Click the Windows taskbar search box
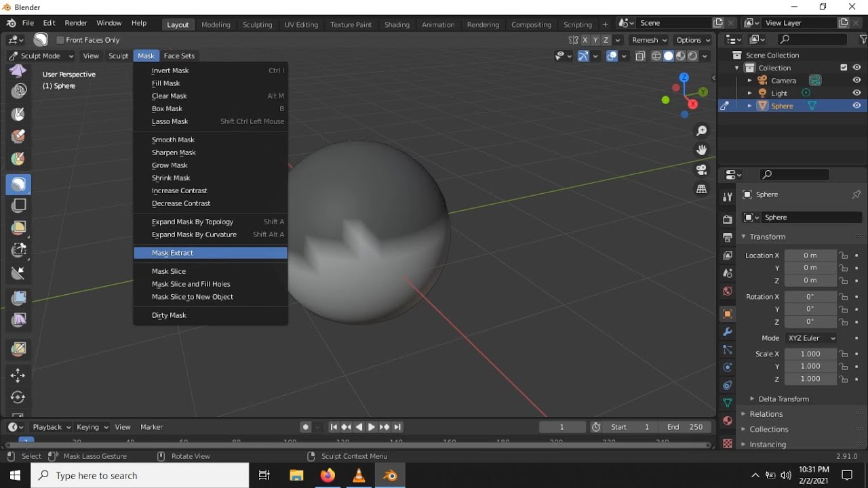The width and height of the screenshot is (868, 488). 140,476
